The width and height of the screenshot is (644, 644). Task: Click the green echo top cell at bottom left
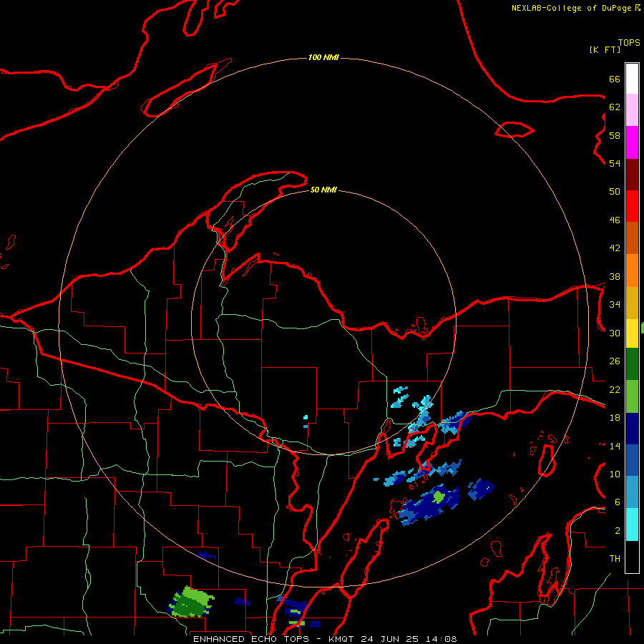192,602
